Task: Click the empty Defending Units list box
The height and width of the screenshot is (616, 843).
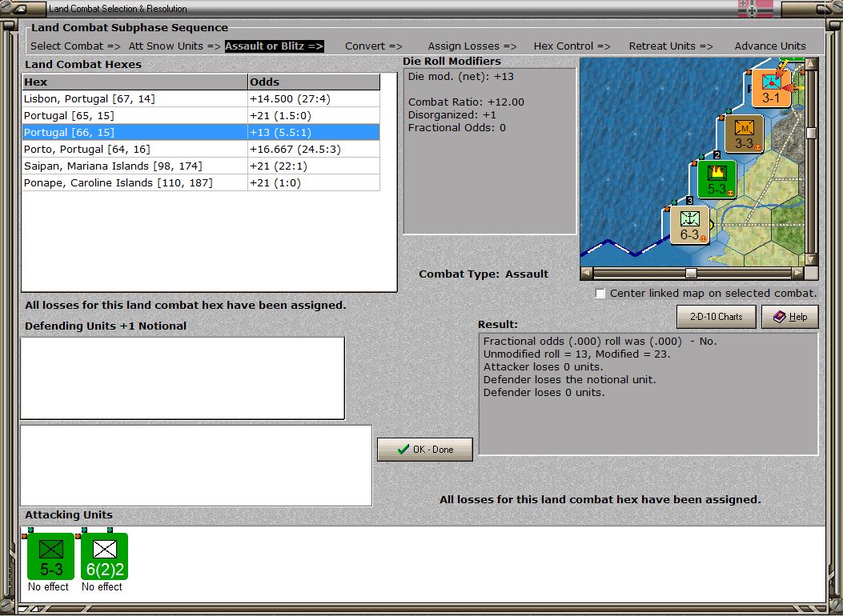Action: point(183,378)
